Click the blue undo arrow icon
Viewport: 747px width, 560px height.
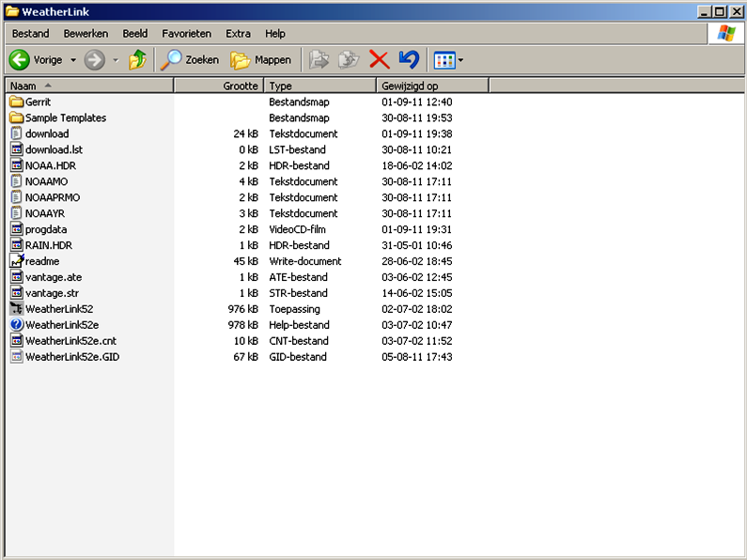point(409,60)
